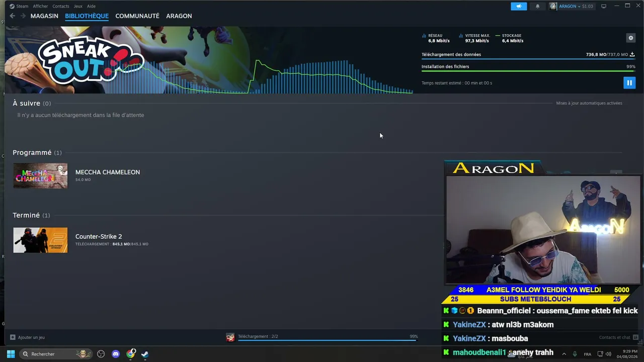Viewport: 644px width, 362px height.
Task: Click the Ajouter un jeu plus icon
Action: tap(13, 337)
